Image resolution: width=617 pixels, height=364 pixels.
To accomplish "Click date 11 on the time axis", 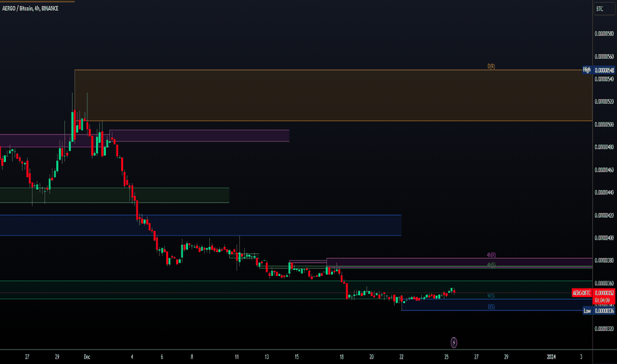I will coord(236,357).
